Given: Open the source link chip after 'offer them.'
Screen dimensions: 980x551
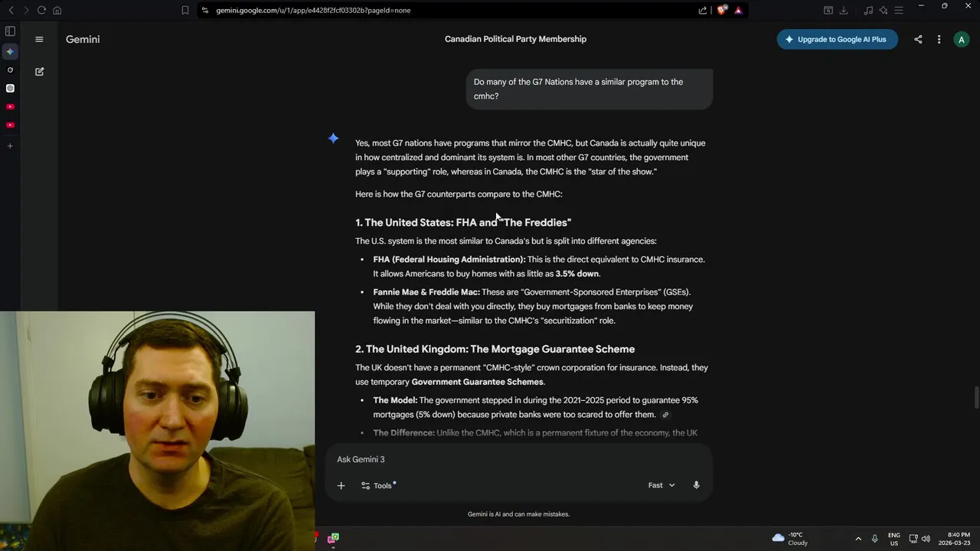Looking at the screenshot, I should (665, 415).
